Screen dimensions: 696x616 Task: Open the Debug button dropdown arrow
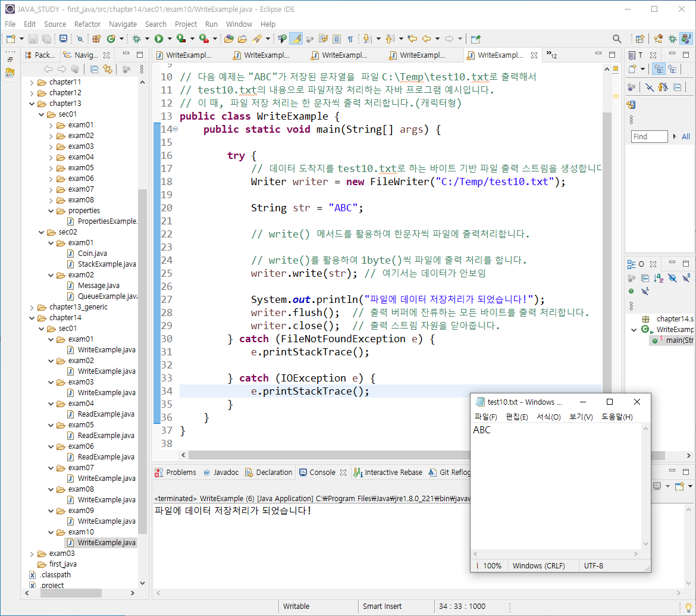(x=148, y=39)
